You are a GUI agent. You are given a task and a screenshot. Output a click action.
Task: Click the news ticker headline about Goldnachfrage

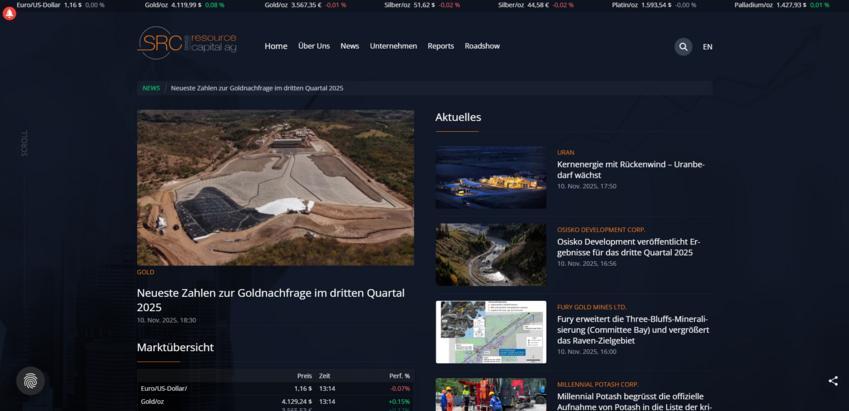257,88
